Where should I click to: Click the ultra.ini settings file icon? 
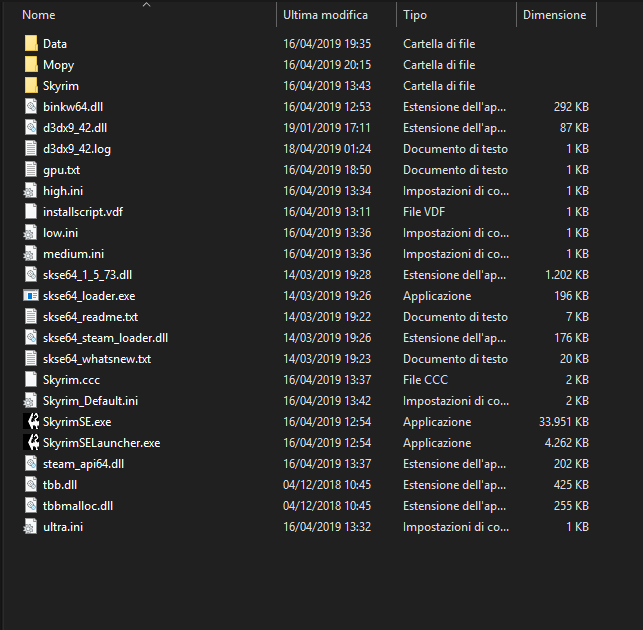pos(30,526)
